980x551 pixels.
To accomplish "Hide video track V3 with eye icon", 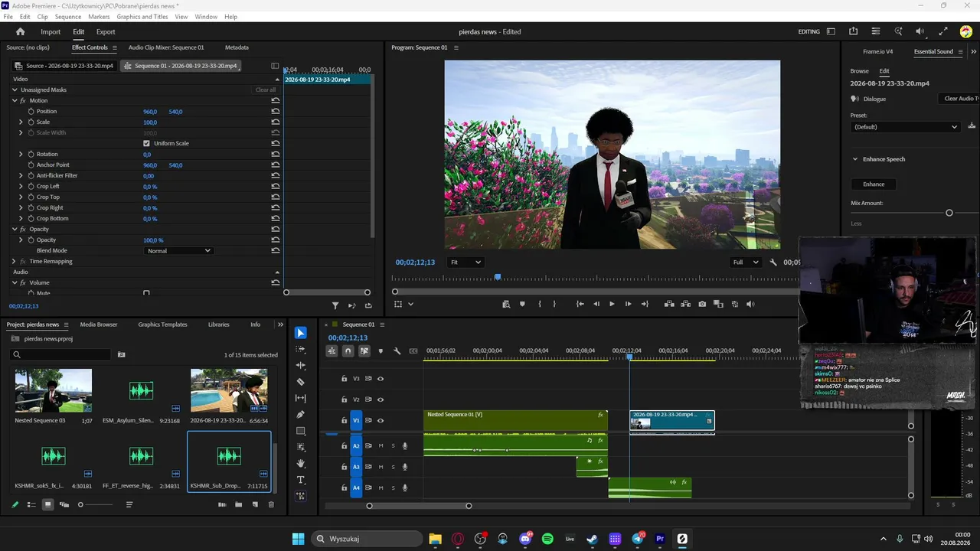I will [381, 379].
